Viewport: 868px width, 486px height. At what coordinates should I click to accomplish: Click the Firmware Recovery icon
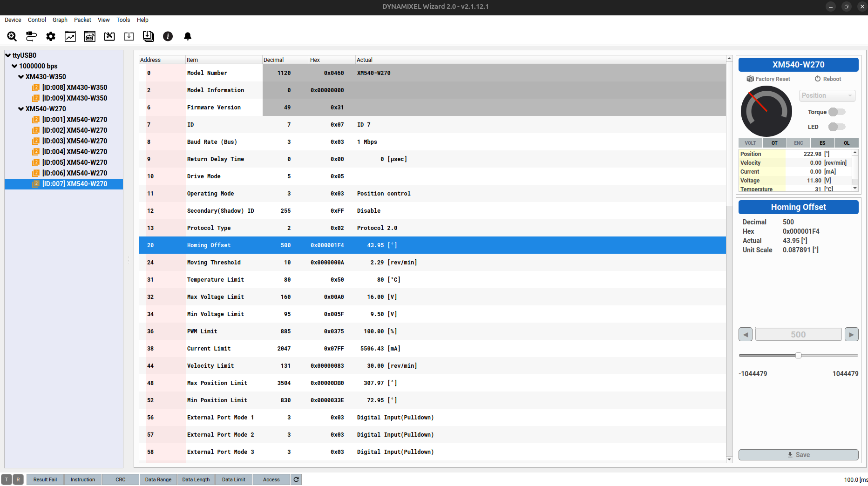pos(109,36)
